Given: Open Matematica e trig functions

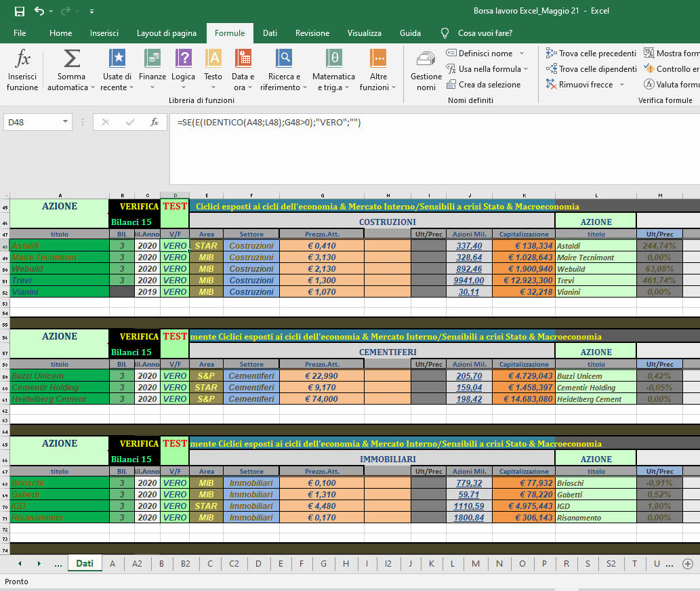Looking at the screenshot, I should pos(333,70).
